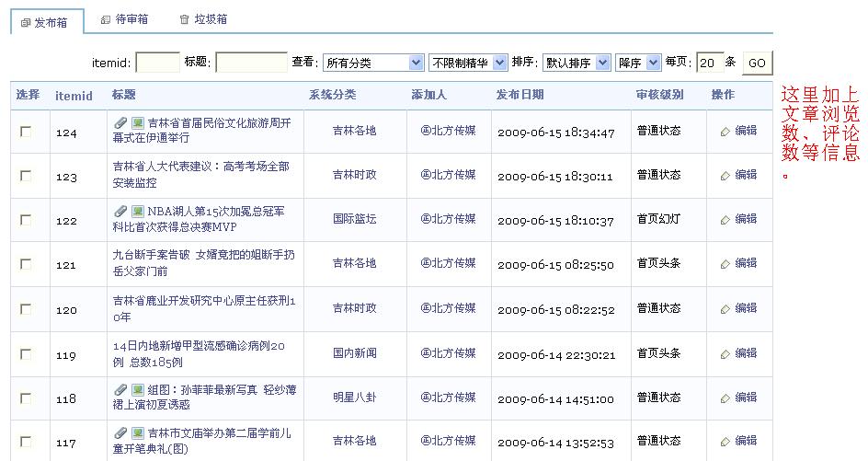The width and height of the screenshot is (868, 461).
Task: Click author 北方传媒 in row 123
Action: [449, 175]
